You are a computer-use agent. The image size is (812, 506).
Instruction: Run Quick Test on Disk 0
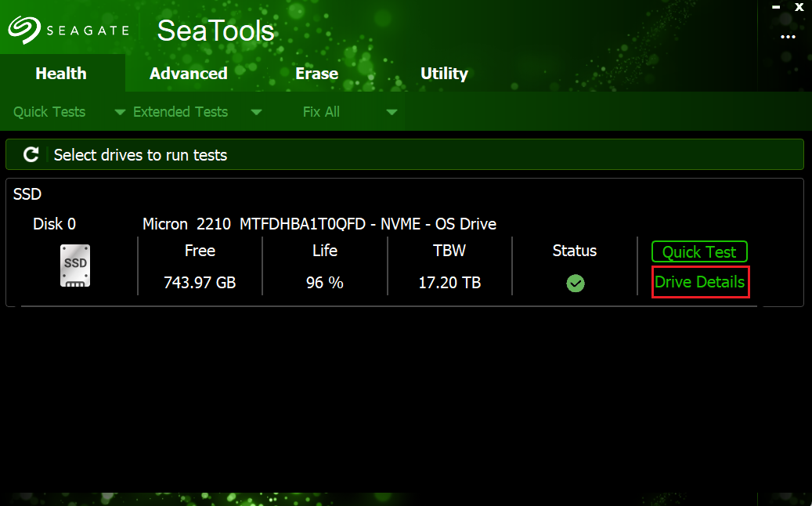(699, 252)
